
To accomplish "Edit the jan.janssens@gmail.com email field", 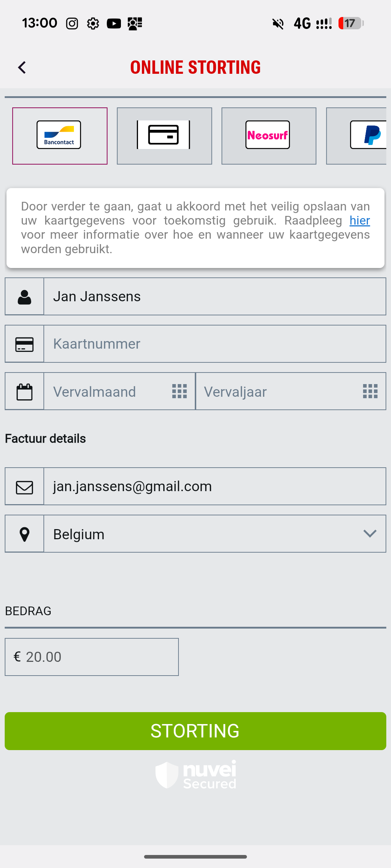I will [214, 487].
